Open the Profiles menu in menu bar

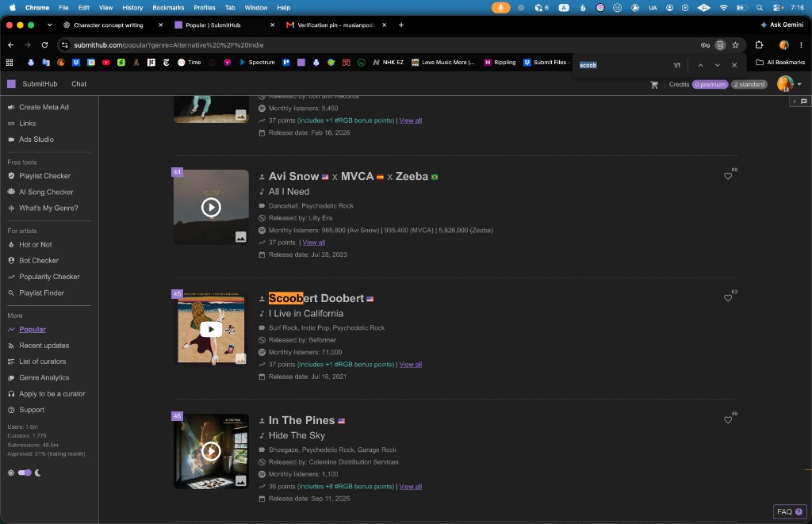coord(205,8)
